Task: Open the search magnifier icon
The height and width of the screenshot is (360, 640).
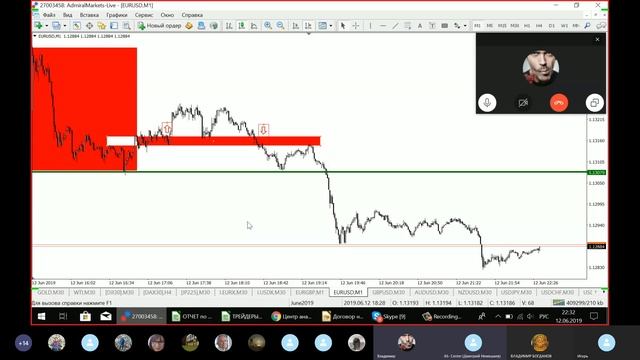Action: pyautogui.click(x=587, y=26)
